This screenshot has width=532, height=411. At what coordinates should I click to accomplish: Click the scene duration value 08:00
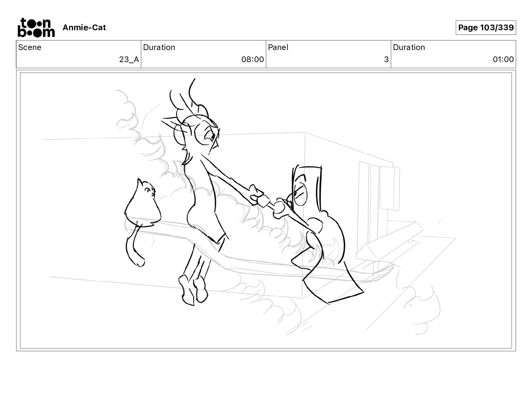(253, 59)
